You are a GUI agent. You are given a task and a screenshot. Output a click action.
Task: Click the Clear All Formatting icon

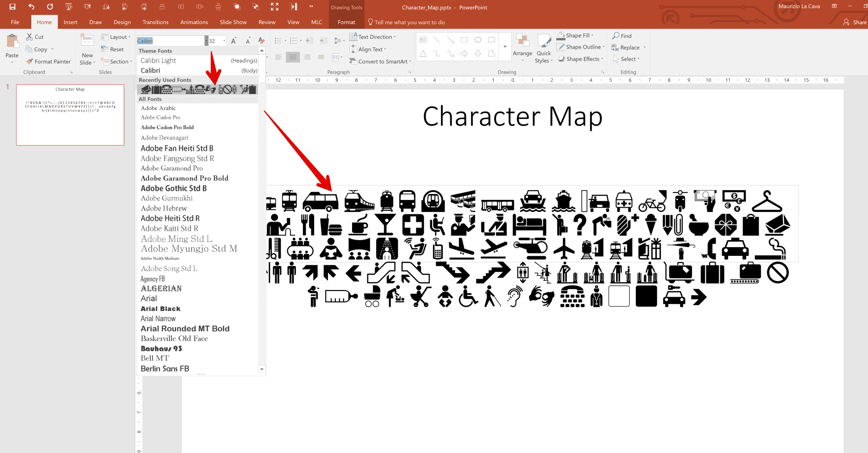tap(261, 40)
